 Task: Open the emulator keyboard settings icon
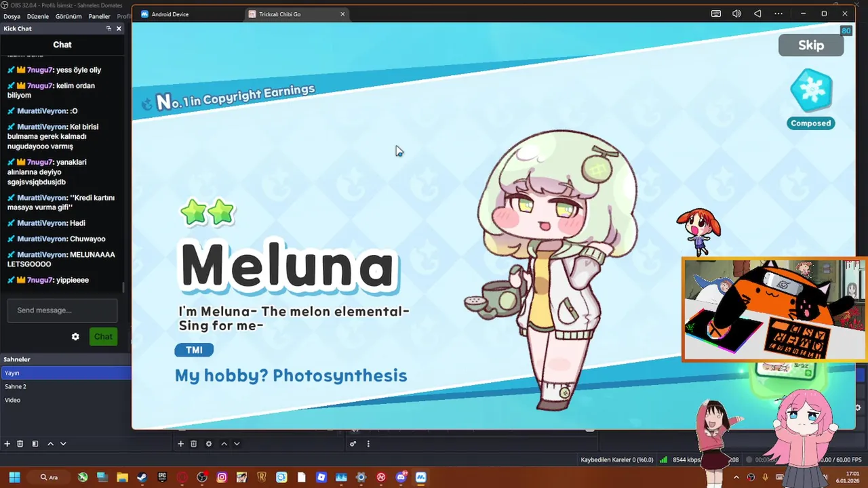coord(716,14)
